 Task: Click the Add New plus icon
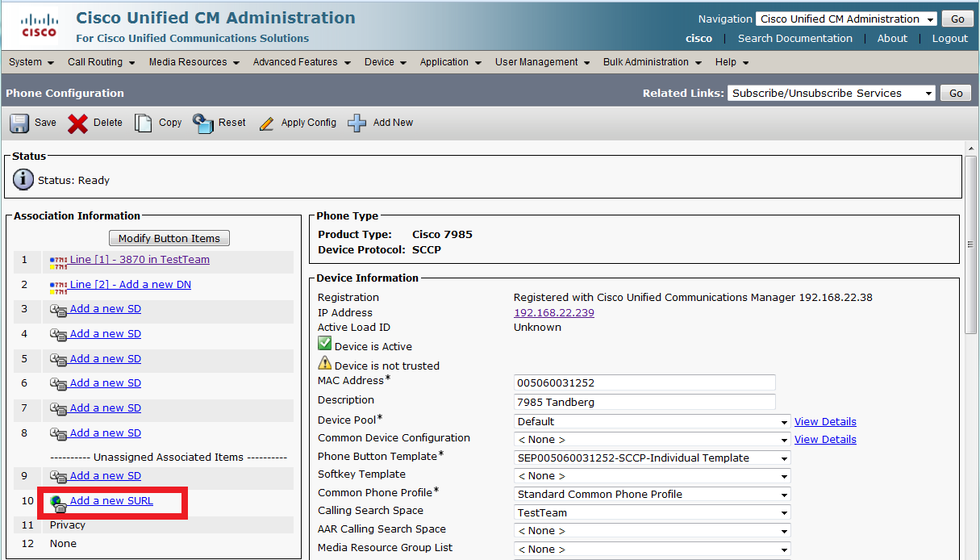(x=357, y=123)
